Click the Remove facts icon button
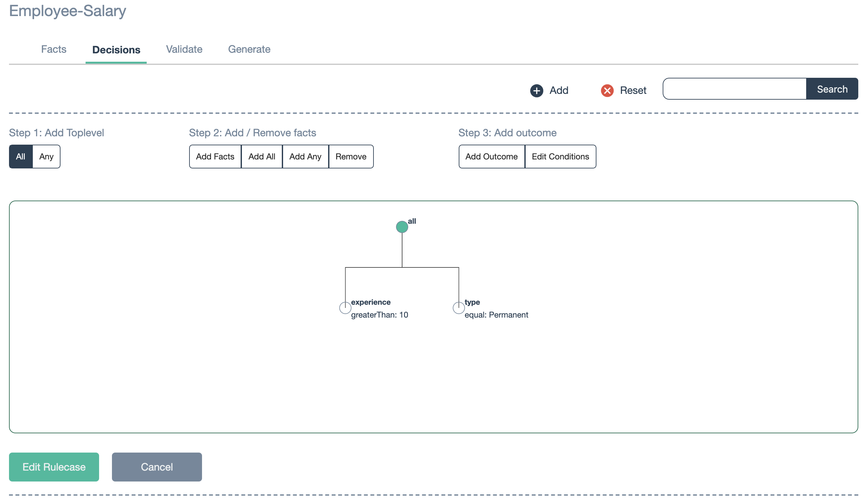This screenshot has width=866, height=504. pyautogui.click(x=351, y=156)
